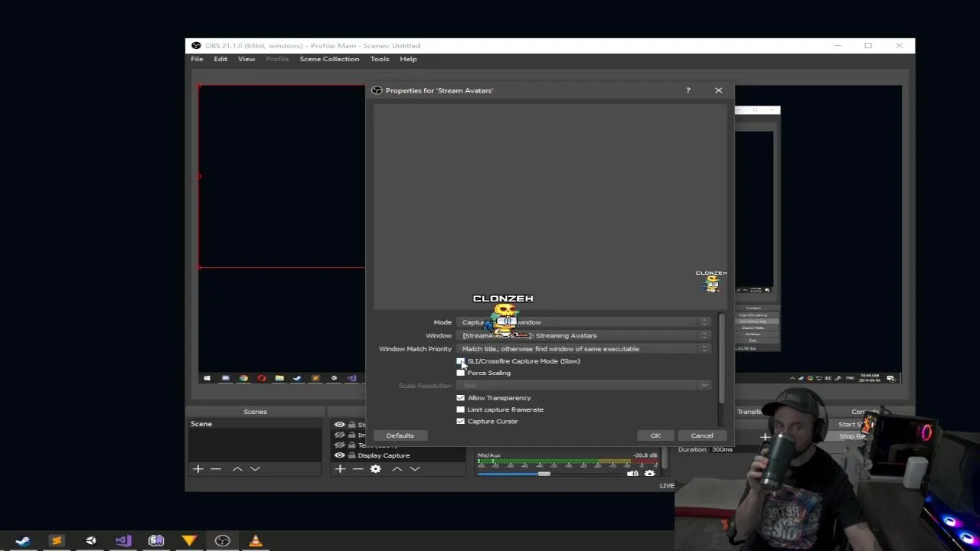
Task: Open the Tools menu
Action: (380, 59)
